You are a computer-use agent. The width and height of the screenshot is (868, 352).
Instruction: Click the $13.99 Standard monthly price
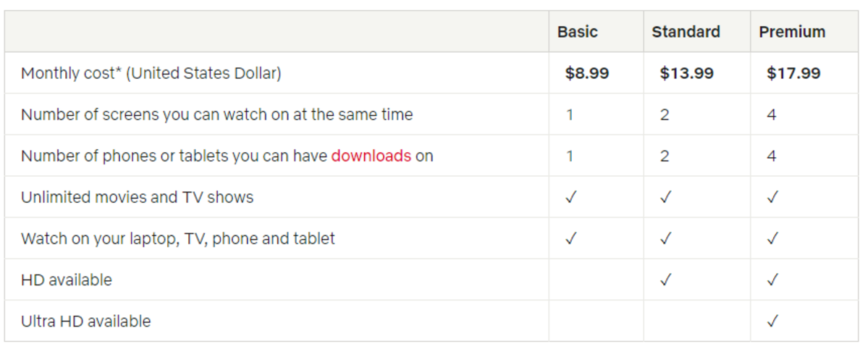[x=686, y=73]
